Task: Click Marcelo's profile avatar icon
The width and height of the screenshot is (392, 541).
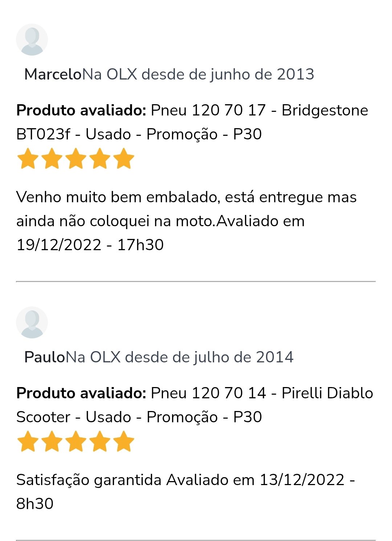Action: click(x=32, y=40)
